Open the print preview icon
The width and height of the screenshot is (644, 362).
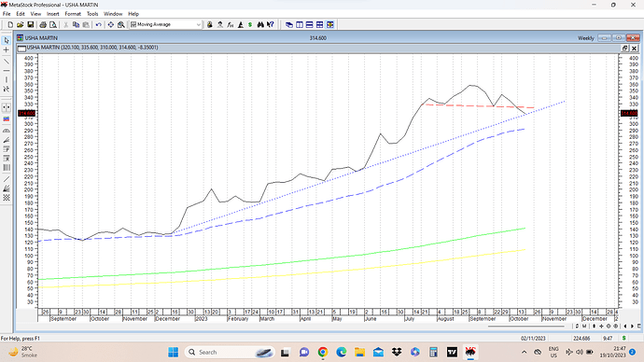(53, 24)
